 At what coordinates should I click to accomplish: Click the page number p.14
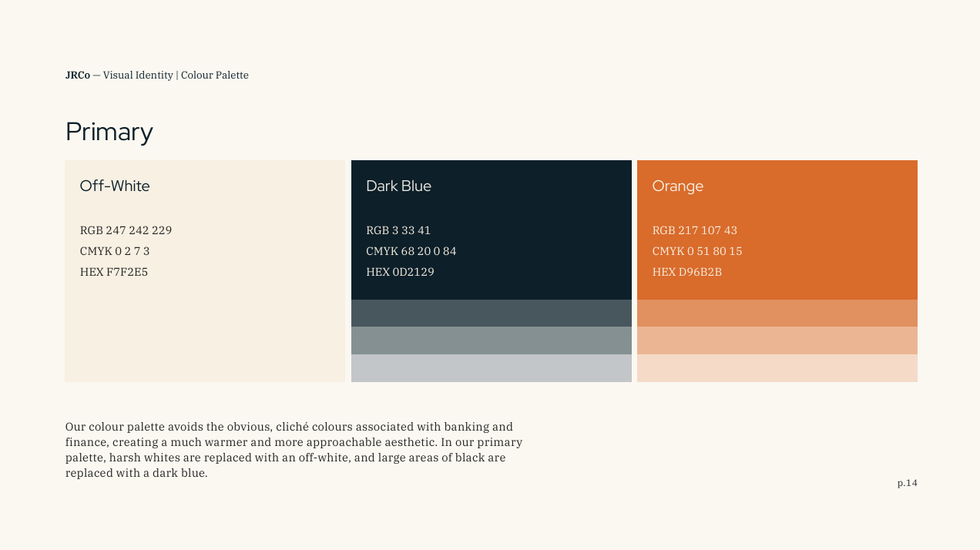[908, 483]
